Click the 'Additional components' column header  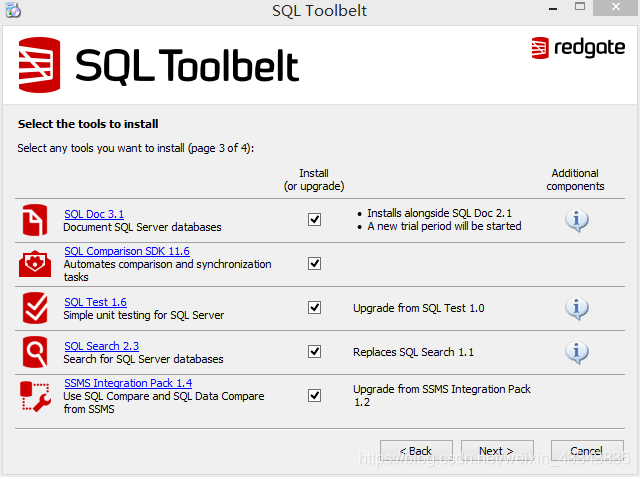575,180
